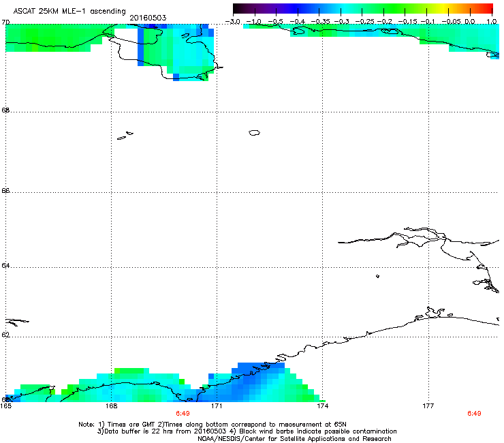Viewport: 504px width, 443px height.
Task: Click the title text "ASCAT 25KM MLE-1 ascending"
Action: 69,11
